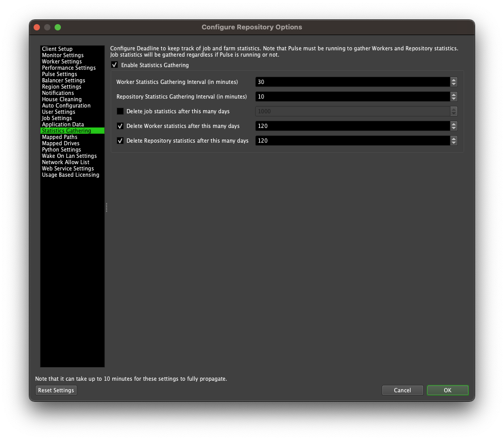Click the sidebar splitter handle
Viewport: 504px width, 440px height.
(107, 208)
